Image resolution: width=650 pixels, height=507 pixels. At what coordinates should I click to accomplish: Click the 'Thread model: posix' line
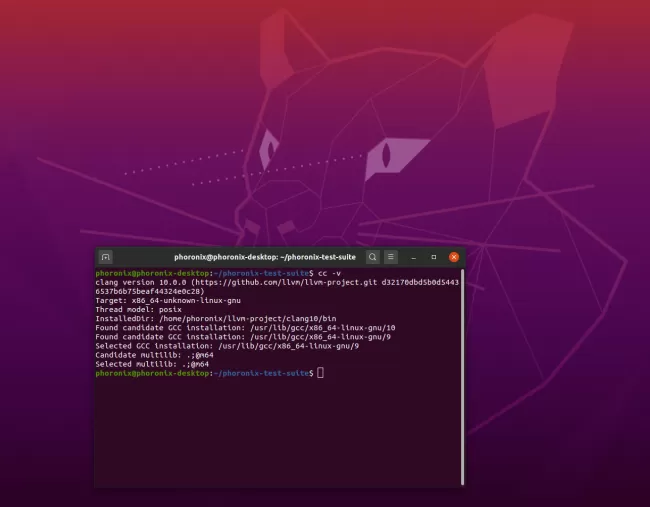pyautogui.click(x=138, y=310)
